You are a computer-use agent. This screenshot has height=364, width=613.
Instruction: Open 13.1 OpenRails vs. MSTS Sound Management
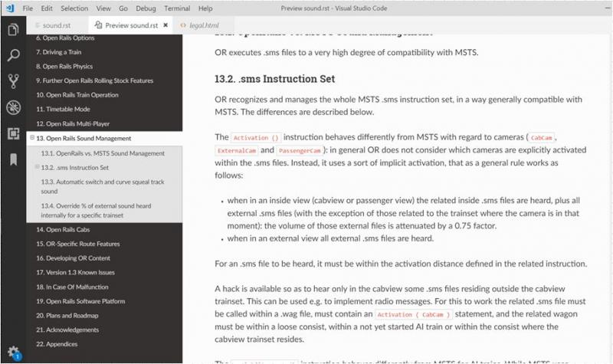click(103, 153)
